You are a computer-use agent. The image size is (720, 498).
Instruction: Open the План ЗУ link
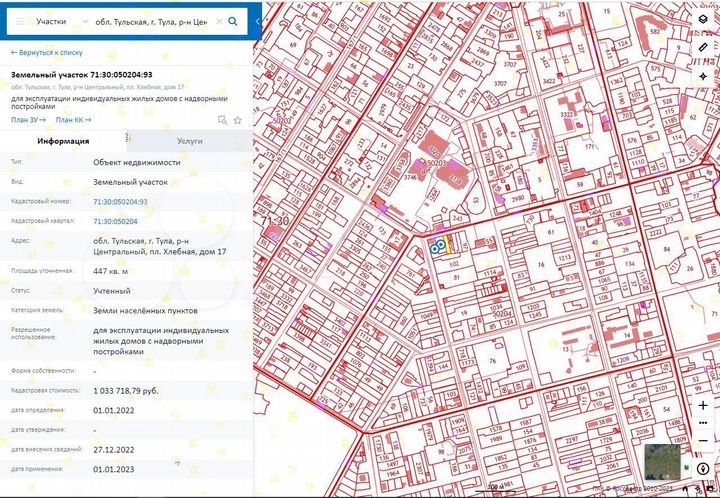pos(28,120)
